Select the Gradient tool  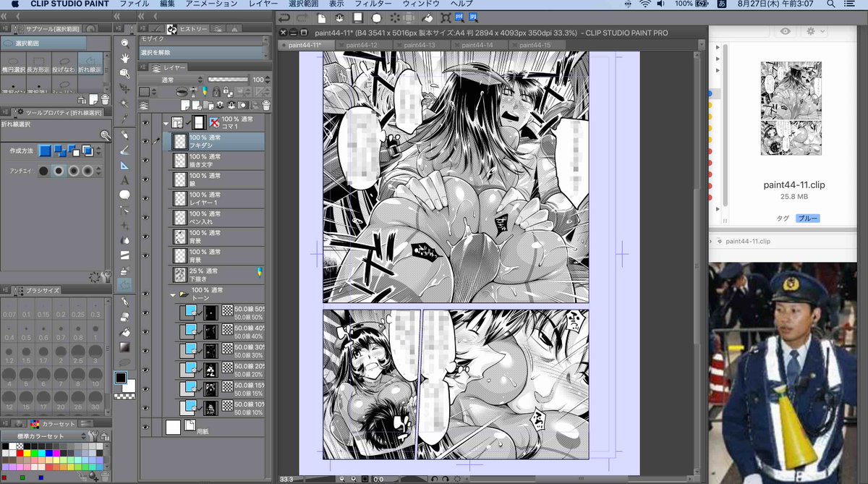coord(124,347)
